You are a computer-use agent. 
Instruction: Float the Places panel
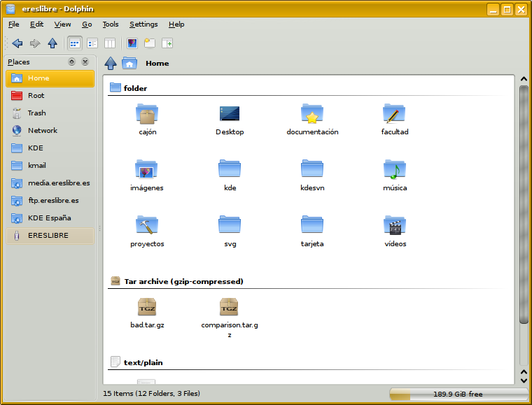coord(71,62)
